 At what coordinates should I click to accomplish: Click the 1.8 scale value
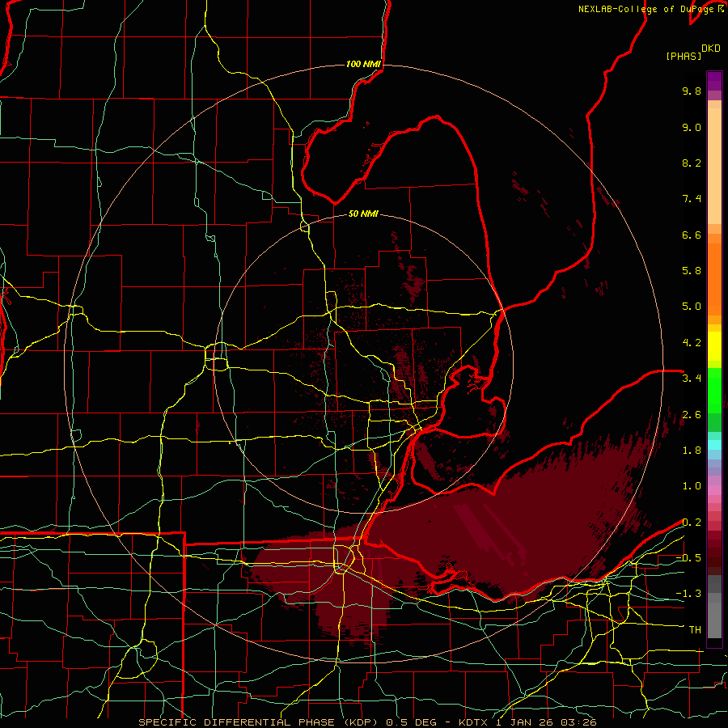pos(692,451)
